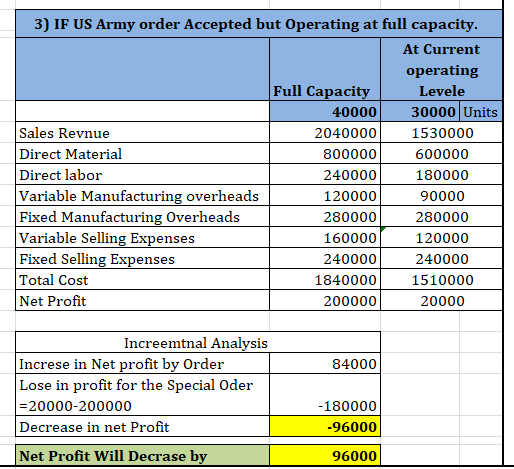This screenshot has height=469, width=514.
Task: Select the 'Sales Revnue' row label
Action: [142, 133]
